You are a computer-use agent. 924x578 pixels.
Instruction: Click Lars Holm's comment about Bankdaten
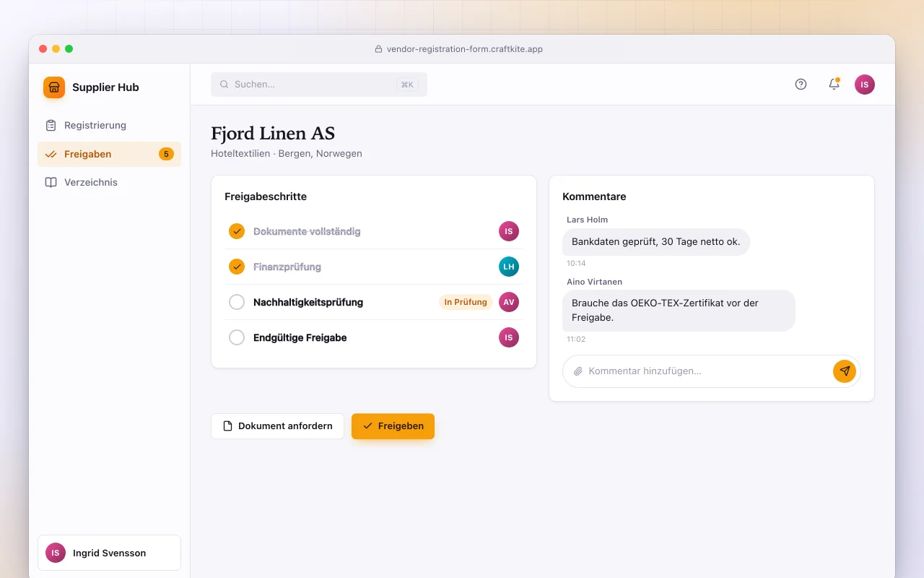coord(656,242)
